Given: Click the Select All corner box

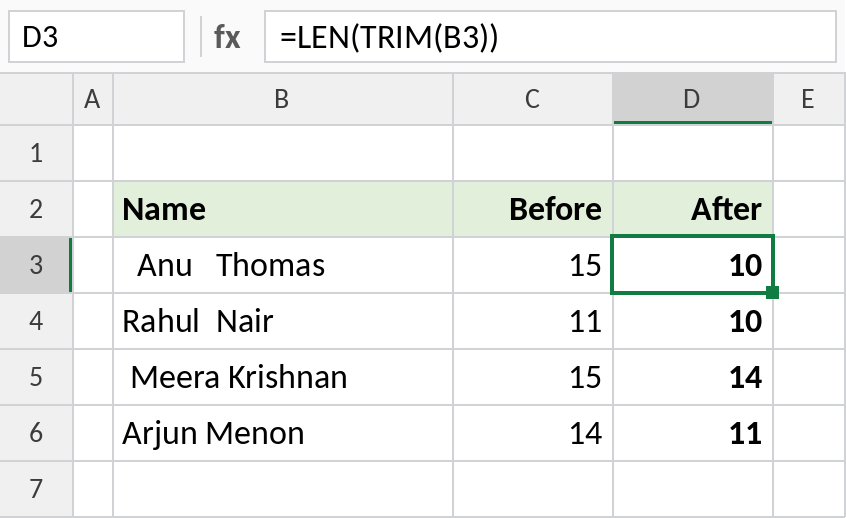Looking at the screenshot, I should (36, 99).
